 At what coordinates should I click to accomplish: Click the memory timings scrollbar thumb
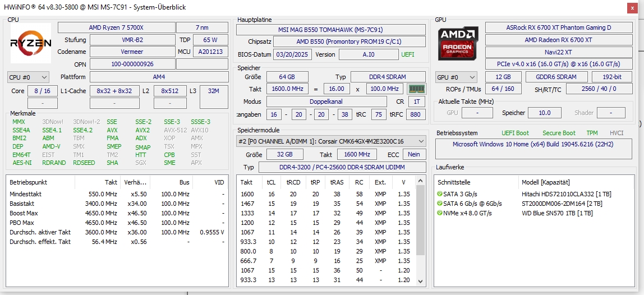tap(420, 220)
